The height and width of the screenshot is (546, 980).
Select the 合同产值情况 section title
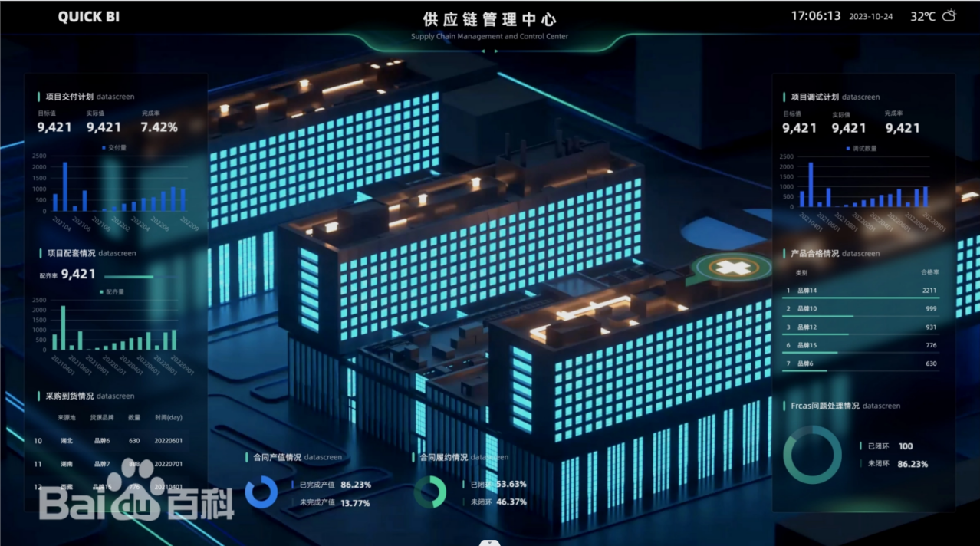point(278,457)
